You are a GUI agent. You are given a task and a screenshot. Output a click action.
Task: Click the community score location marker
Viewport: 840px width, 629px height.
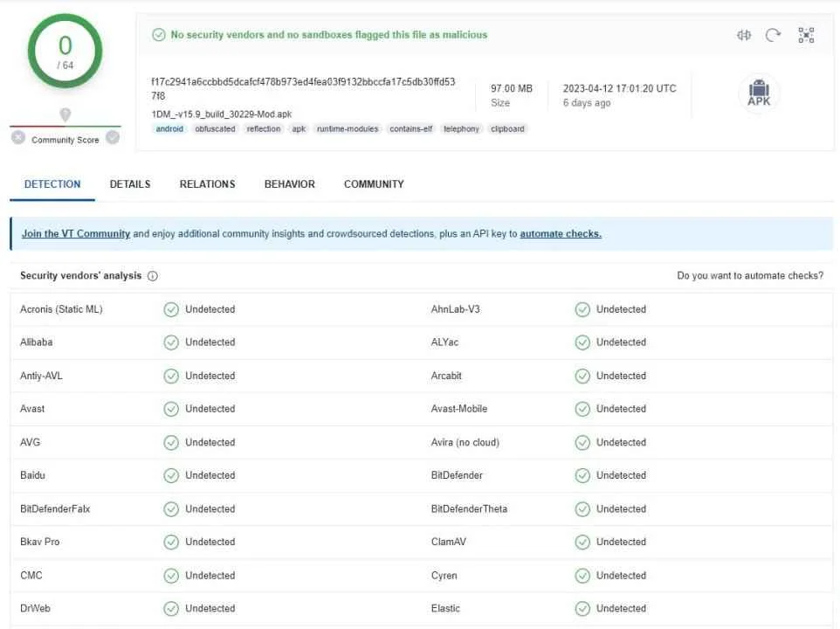pos(65,114)
